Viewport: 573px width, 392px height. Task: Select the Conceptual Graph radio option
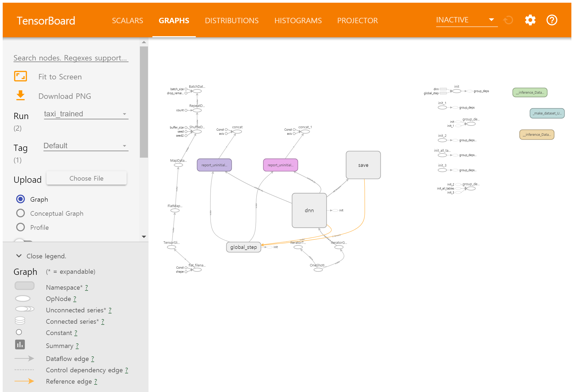point(21,213)
